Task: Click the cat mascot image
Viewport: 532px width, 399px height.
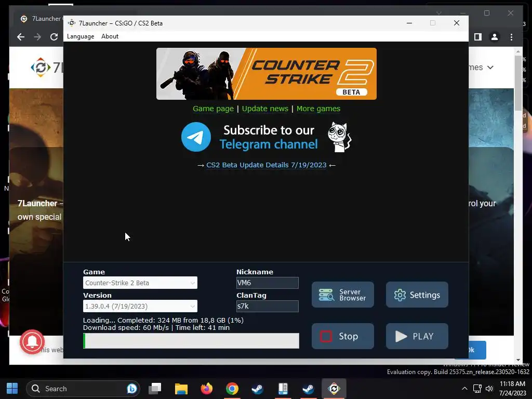Action: coord(339,137)
